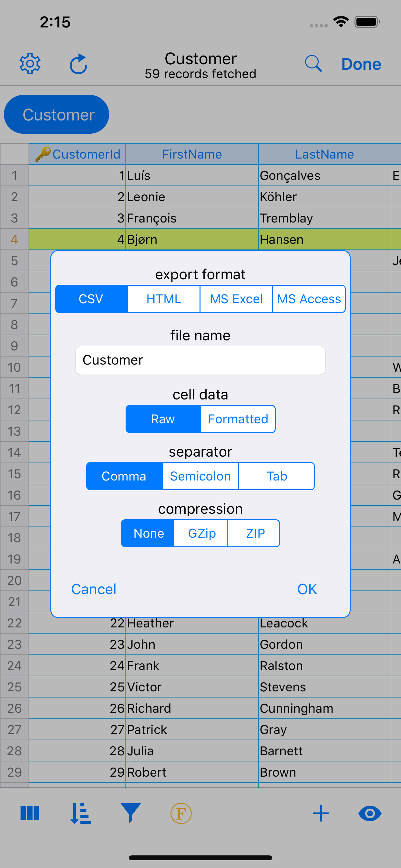401x868 pixels.
Task: Tap row number 4 header
Action: coord(15,239)
